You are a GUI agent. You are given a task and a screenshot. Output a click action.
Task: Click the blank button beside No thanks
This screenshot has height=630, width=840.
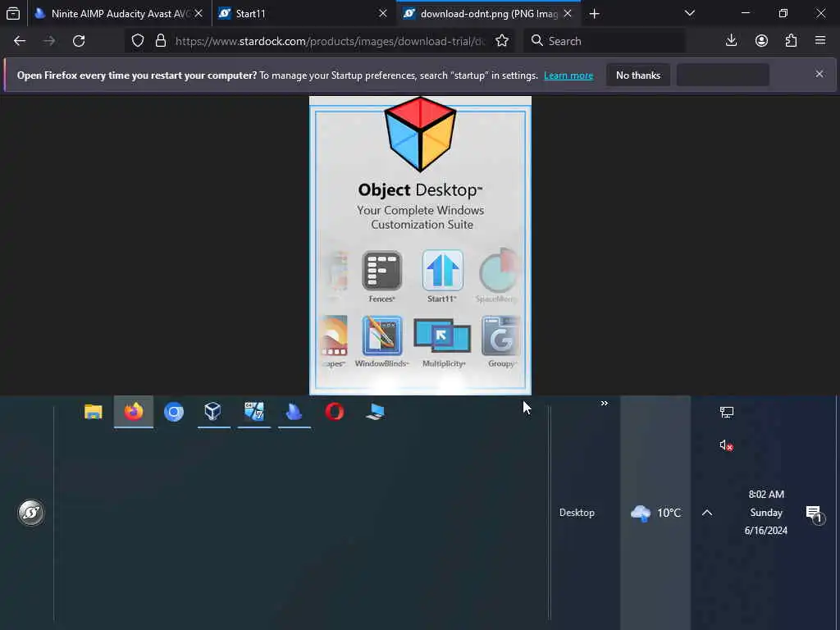723,75
